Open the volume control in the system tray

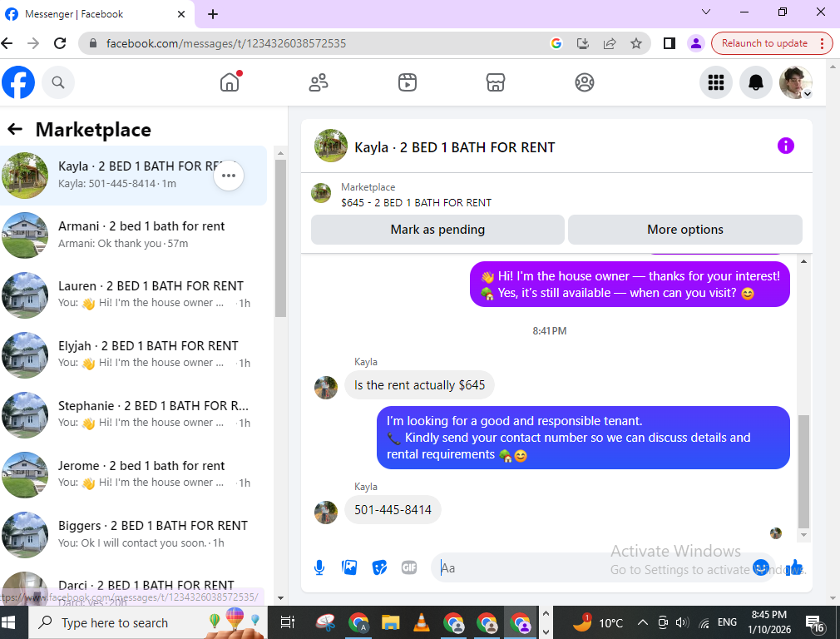point(682,622)
